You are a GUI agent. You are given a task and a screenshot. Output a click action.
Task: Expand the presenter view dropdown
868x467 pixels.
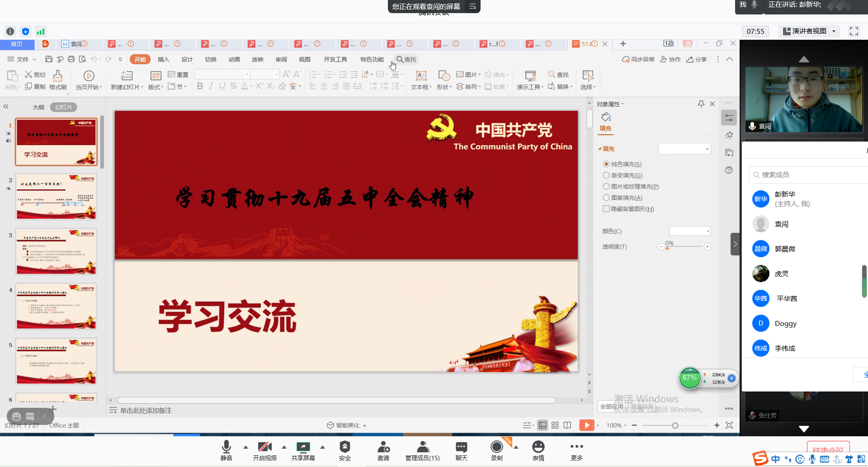pos(834,31)
